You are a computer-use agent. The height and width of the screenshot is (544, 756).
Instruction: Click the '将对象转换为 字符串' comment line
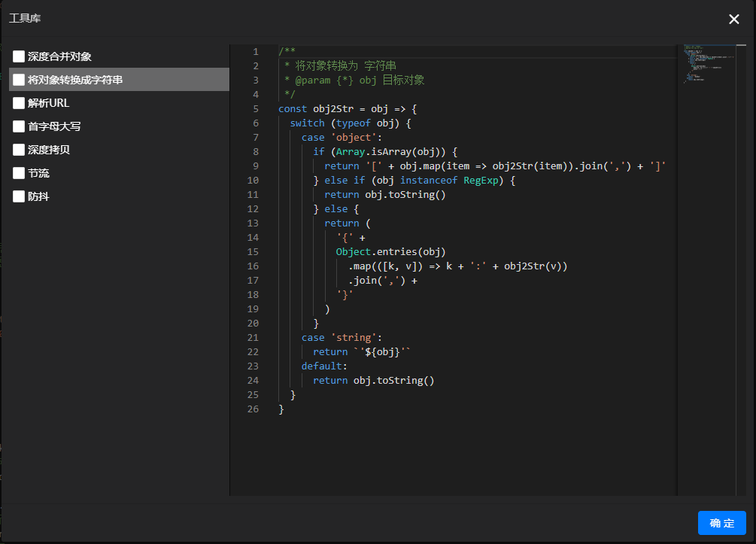click(x=345, y=65)
